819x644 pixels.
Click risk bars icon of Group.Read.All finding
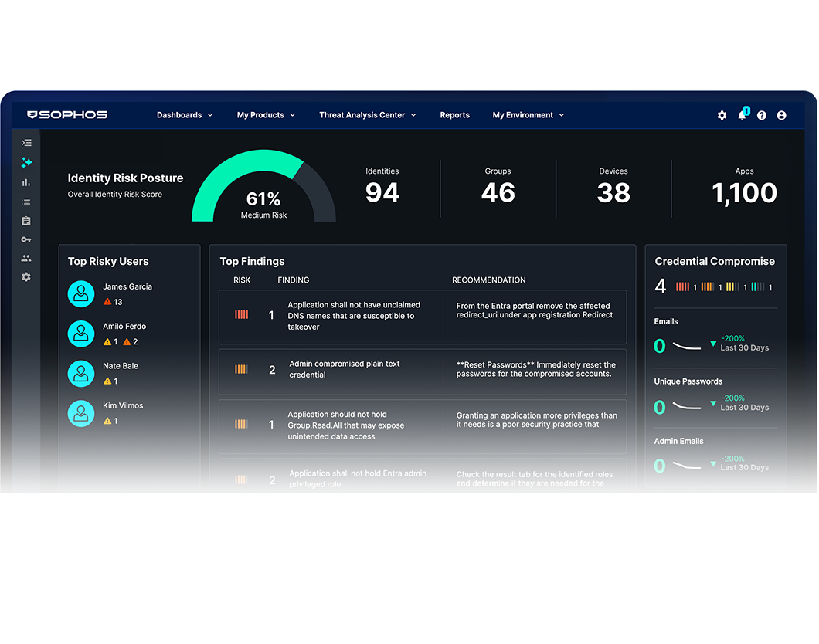(241, 424)
